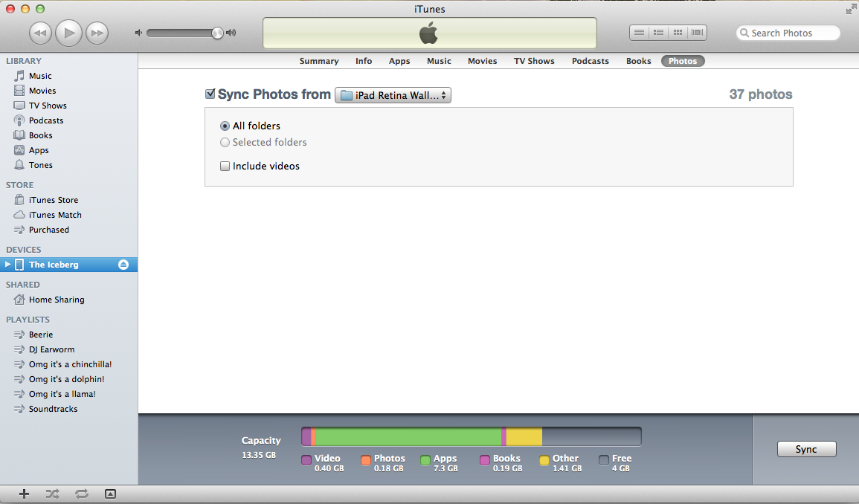Switch to grid view
The image size is (859, 504).
tap(678, 33)
